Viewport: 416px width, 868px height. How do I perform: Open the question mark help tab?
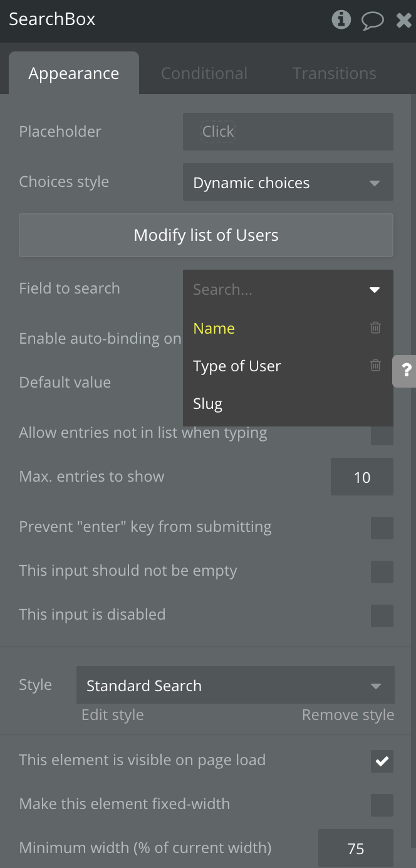(x=406, y=371)
